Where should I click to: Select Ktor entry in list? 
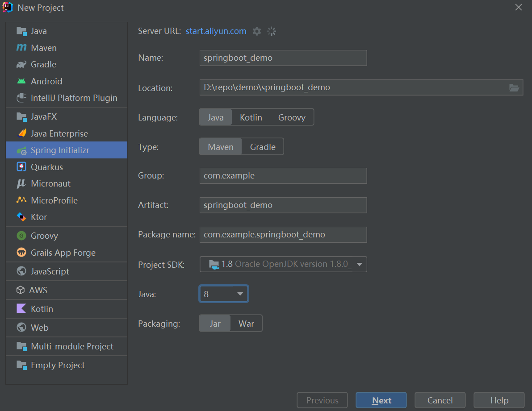click(67, 217)
